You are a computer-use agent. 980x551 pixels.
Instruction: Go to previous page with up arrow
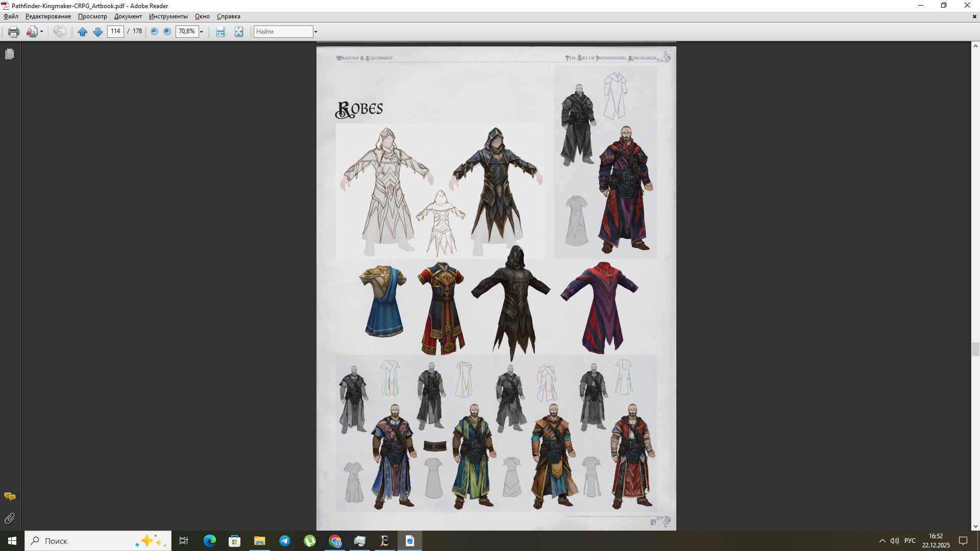[82, 32]
